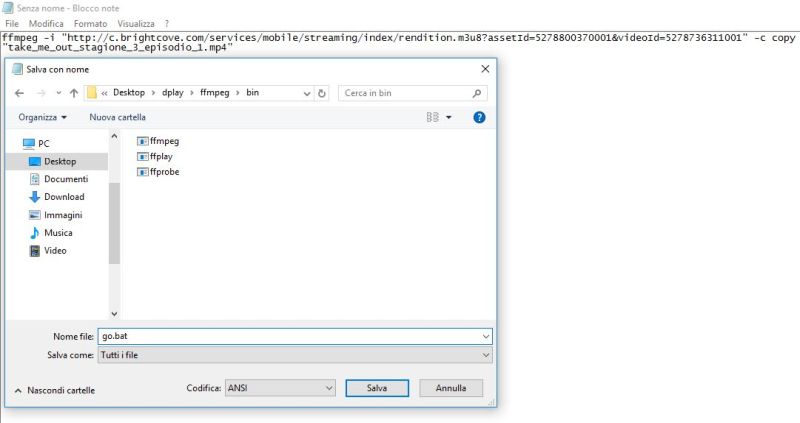Open the Download folder in sidebar

pyautogui.click(x=63, y=197)
